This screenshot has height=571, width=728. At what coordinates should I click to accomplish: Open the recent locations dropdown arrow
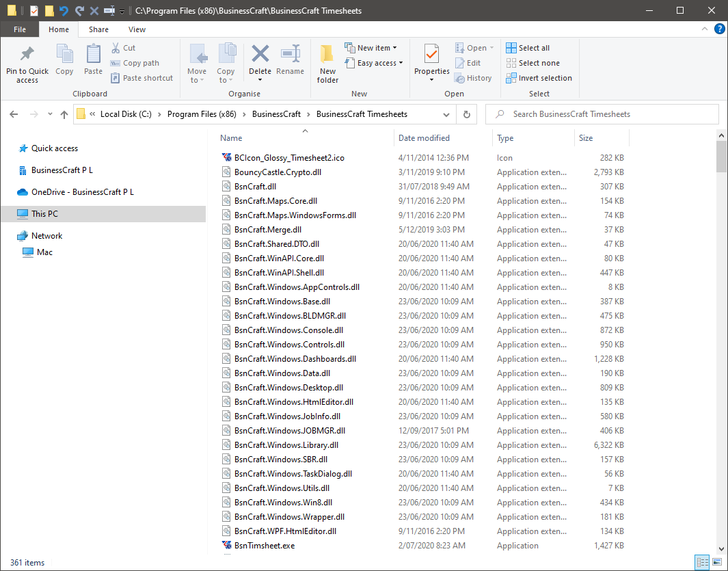click(x=50, y=114)
